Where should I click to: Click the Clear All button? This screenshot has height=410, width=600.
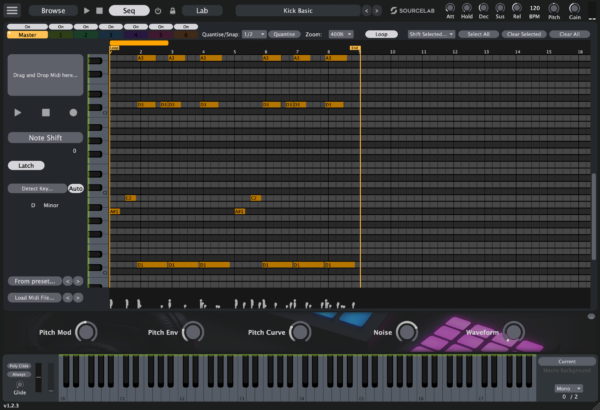[569, 34]
